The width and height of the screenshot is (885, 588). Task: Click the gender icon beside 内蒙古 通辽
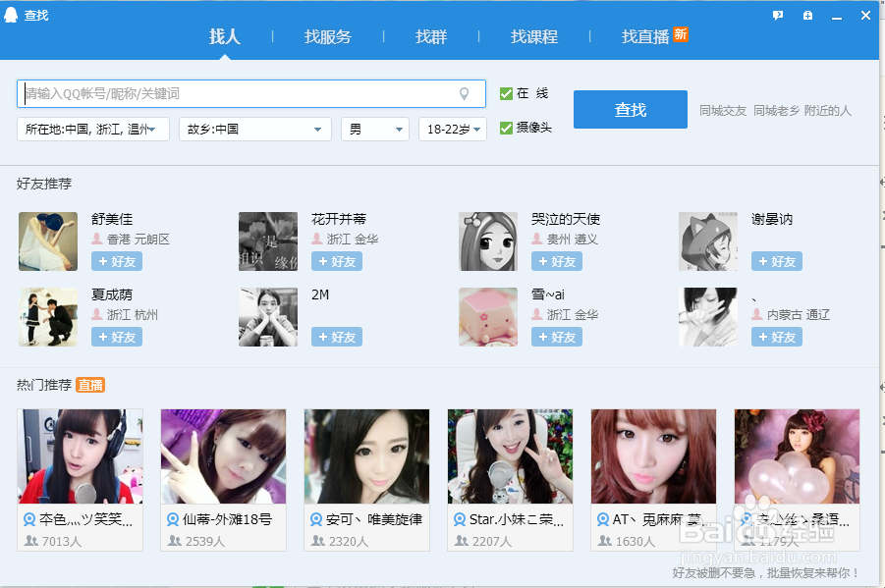[x=757, y=314]
